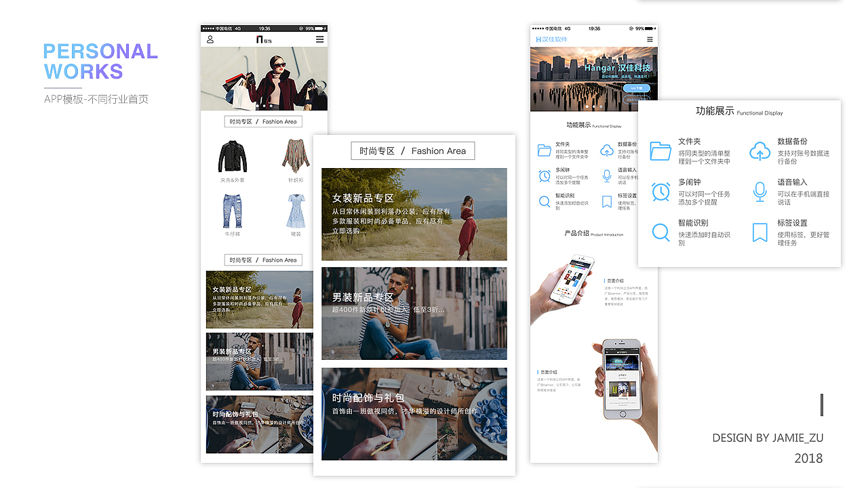Click 多闹钟 title text in enlarged panel
868x488 pixels.
[690, 182]
